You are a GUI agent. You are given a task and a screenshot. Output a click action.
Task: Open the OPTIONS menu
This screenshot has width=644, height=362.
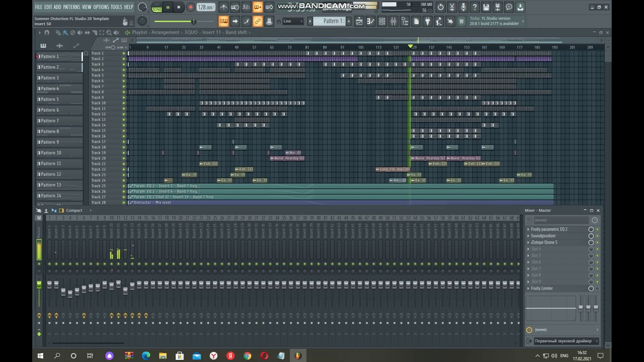(101, 7)
